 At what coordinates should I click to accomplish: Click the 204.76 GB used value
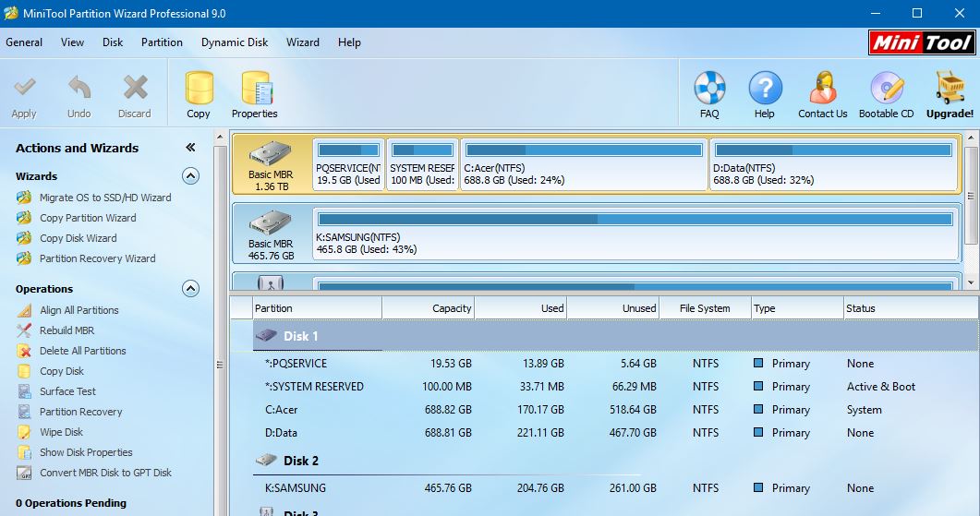[x=540, y=488]
